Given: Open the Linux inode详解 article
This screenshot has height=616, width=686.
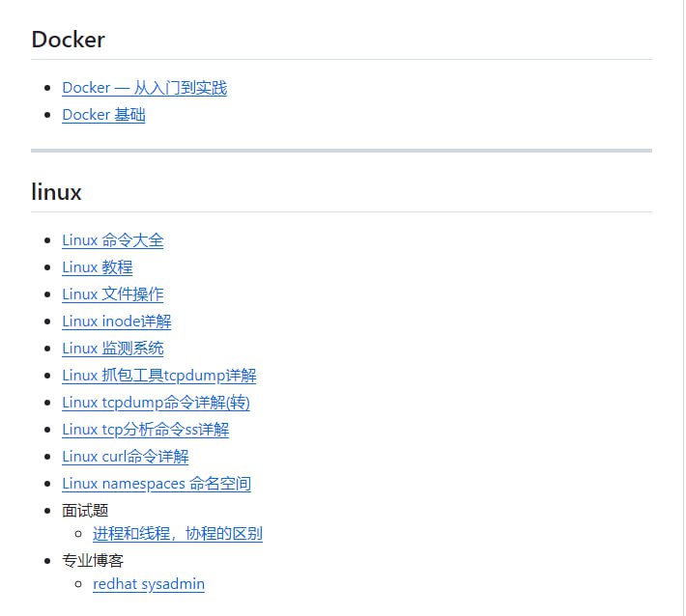Looking at the screenshot, I should tap(116, 322).
